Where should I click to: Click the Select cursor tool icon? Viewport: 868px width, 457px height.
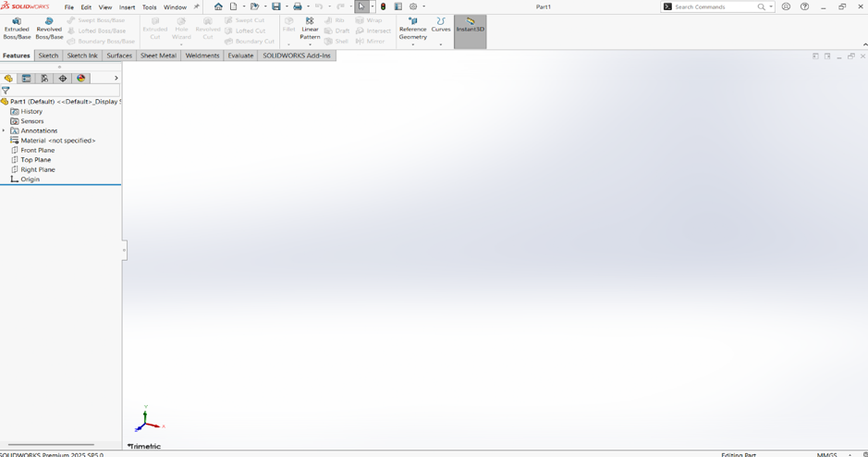[x=361, y=6]
